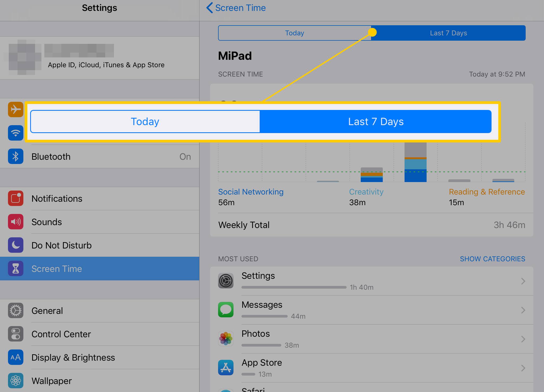Image resolution: width=544 pixels, height=392 pixels.
Task: Open Wallpaper settings
Action: pyautogui.click(x=100, y=381)
